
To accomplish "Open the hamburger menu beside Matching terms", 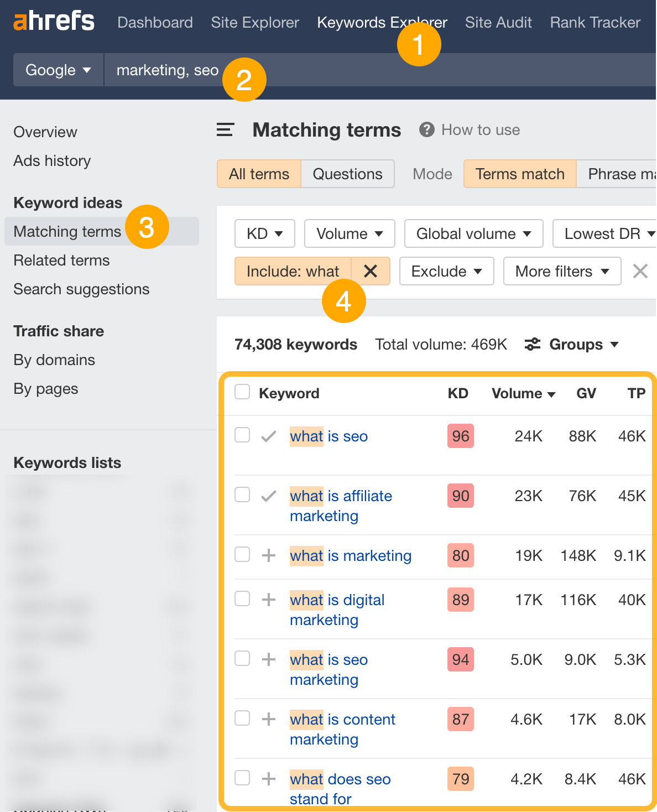I will click(x=225, y=129).
